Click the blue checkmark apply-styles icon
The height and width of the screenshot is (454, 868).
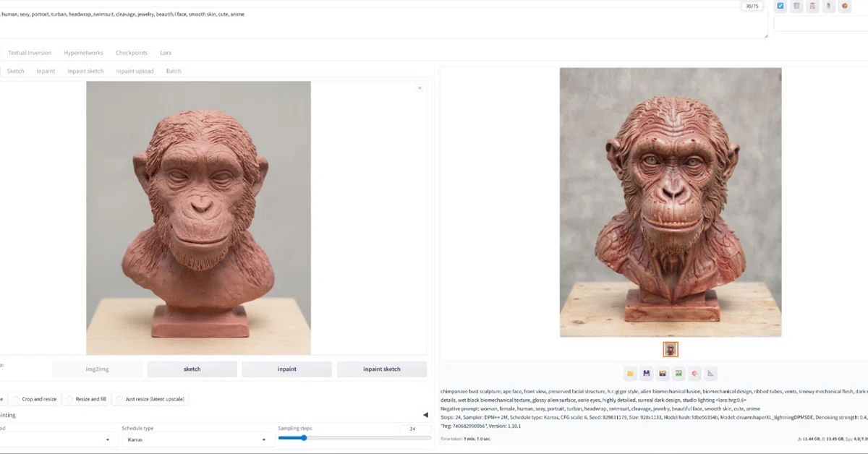[x=780, y=6]
